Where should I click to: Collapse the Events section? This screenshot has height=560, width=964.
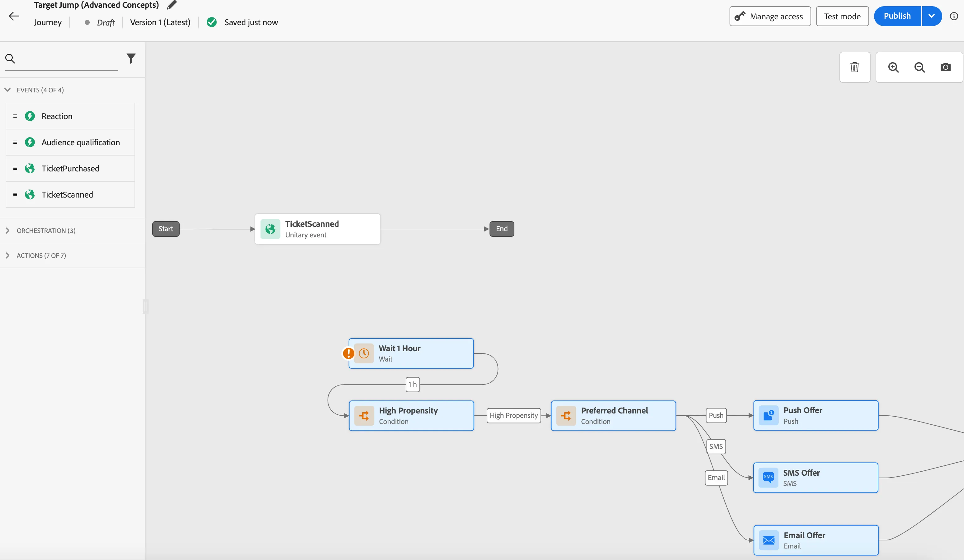(7, 90)
